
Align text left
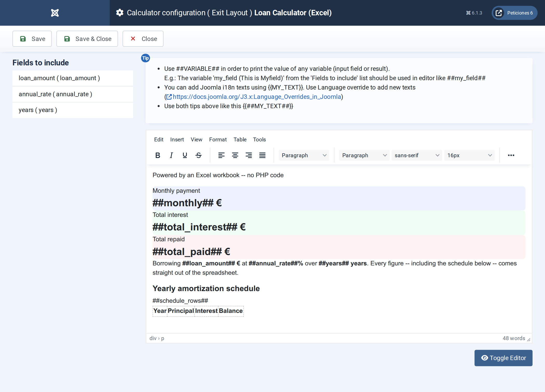[221, 155]
